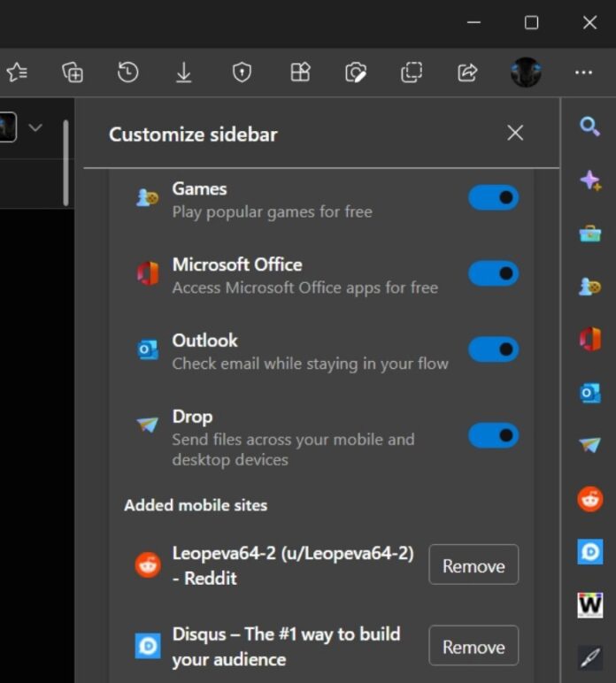
Task: Open Settings and more ellipsis menu
Action: tap(583, 73)
